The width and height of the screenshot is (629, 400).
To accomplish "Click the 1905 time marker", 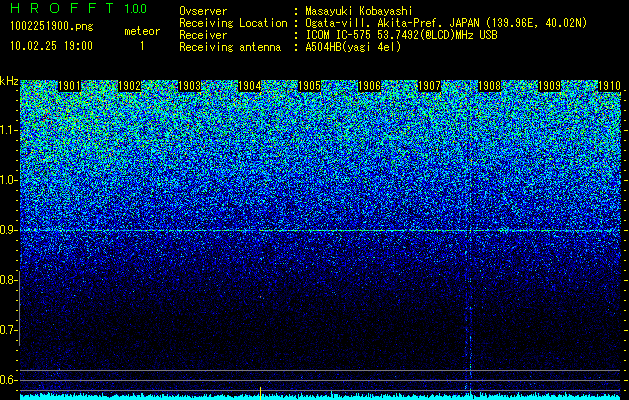I will pos(309,86).
